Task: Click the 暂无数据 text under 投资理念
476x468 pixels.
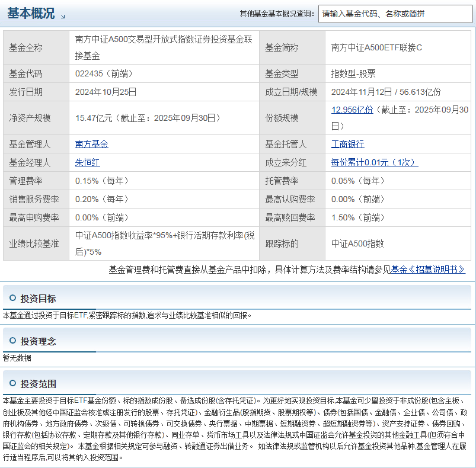Action: pyautogui.click(x=17, y=358)
